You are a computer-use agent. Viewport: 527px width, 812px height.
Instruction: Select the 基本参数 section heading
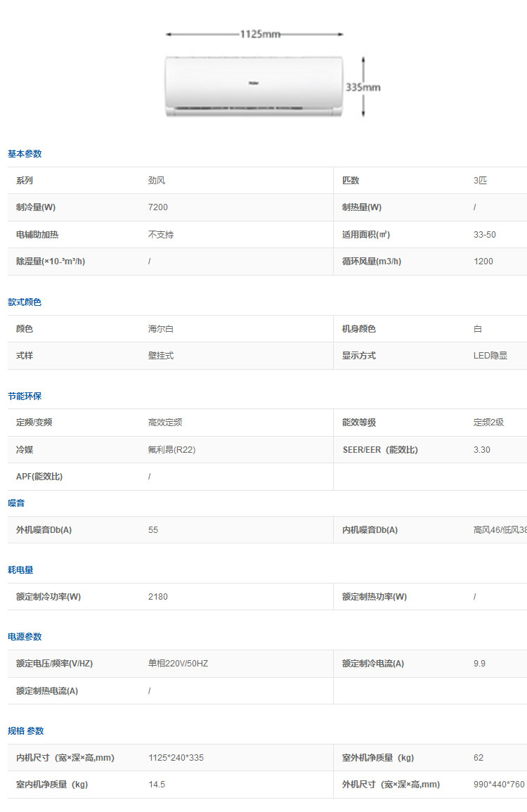click(x=25, y=154)
